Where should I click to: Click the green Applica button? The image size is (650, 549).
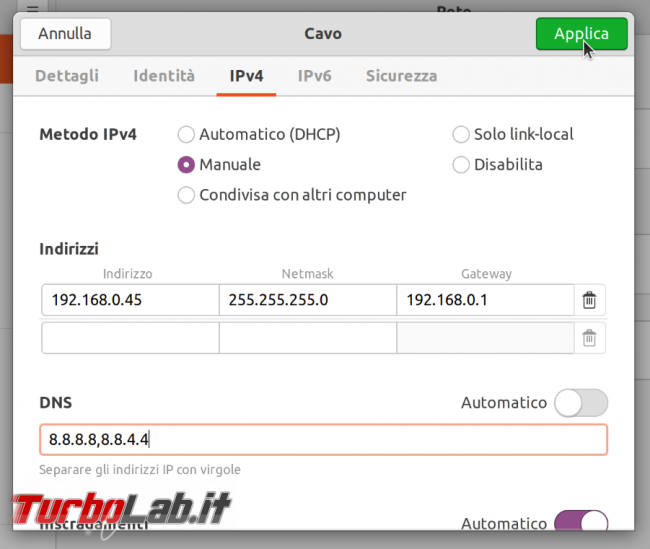tap(582, 34)
